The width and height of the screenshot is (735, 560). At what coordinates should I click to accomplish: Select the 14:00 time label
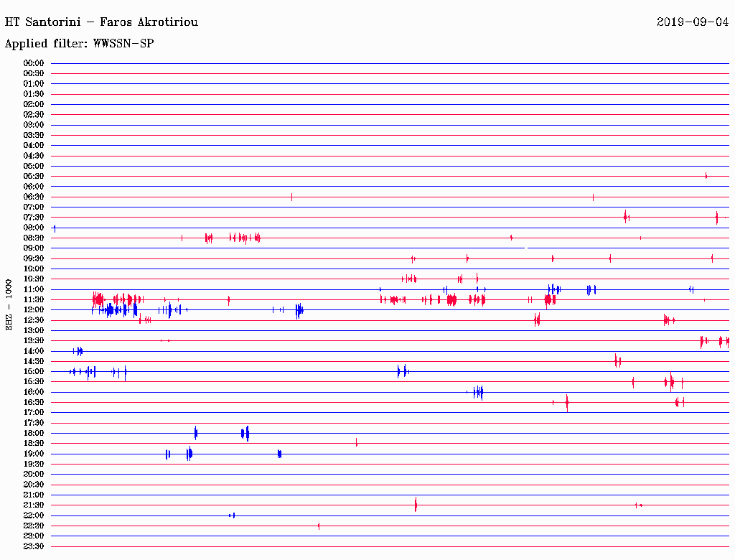34,351
